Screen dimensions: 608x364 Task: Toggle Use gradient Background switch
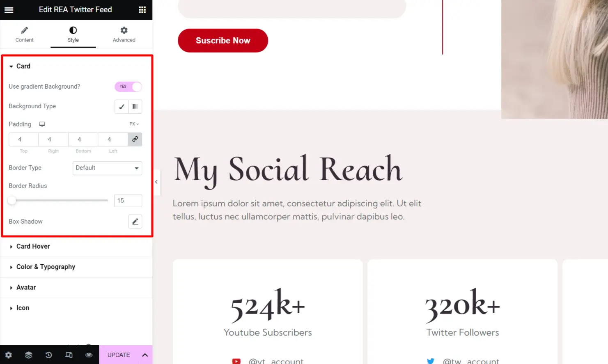click(128, 87)
